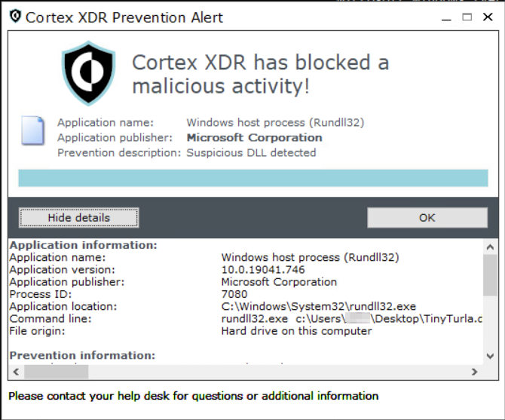Confirm the alert with OK
This screenshot has height=420, width=505.
click(x=427, y=218)
